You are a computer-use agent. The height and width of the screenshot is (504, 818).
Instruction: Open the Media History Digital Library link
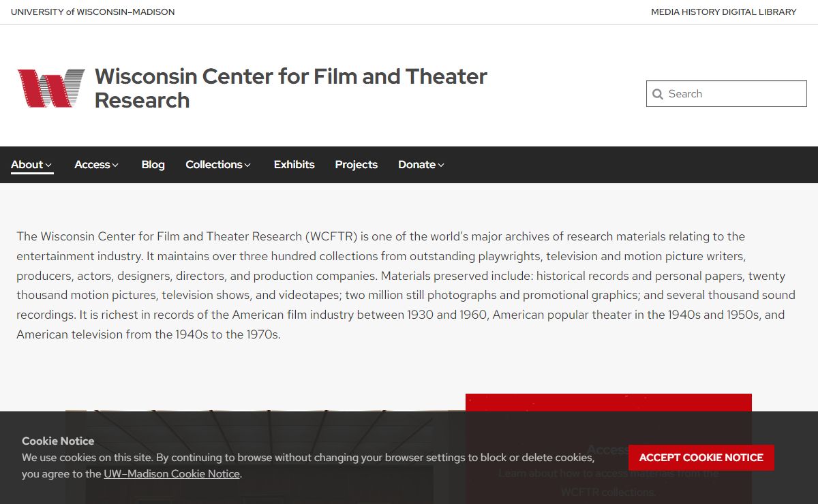[x=723, y=12]
